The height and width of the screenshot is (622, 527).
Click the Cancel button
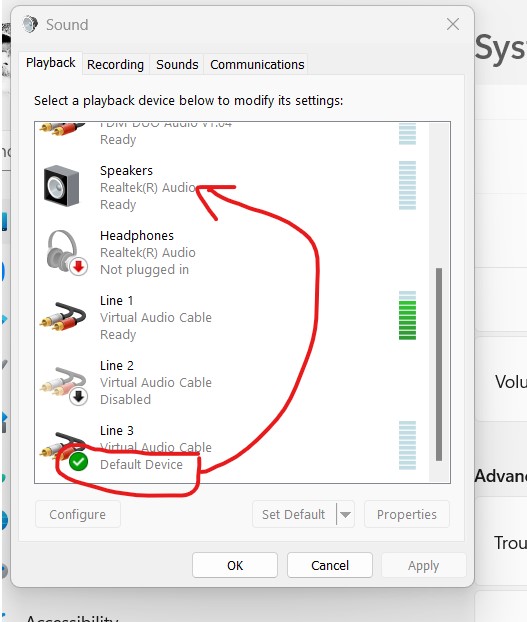pyautogui.click(x=330, y=565)
